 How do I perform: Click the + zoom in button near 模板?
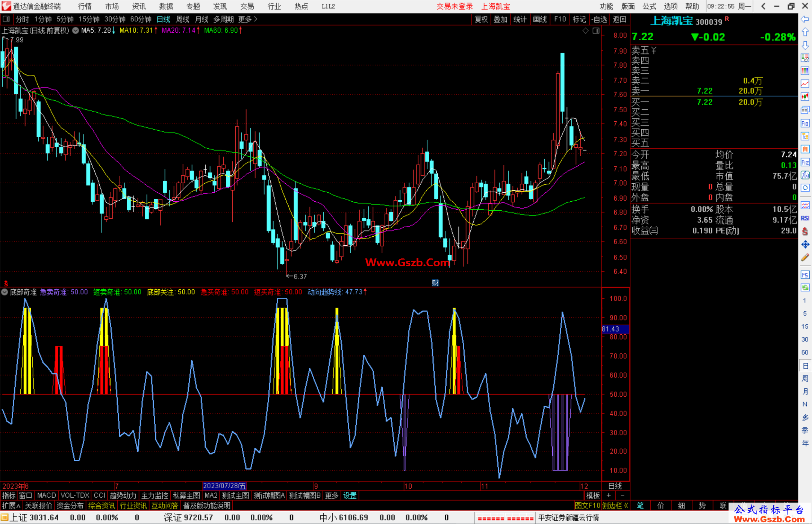pyautogui.click(x=609, y=495)
